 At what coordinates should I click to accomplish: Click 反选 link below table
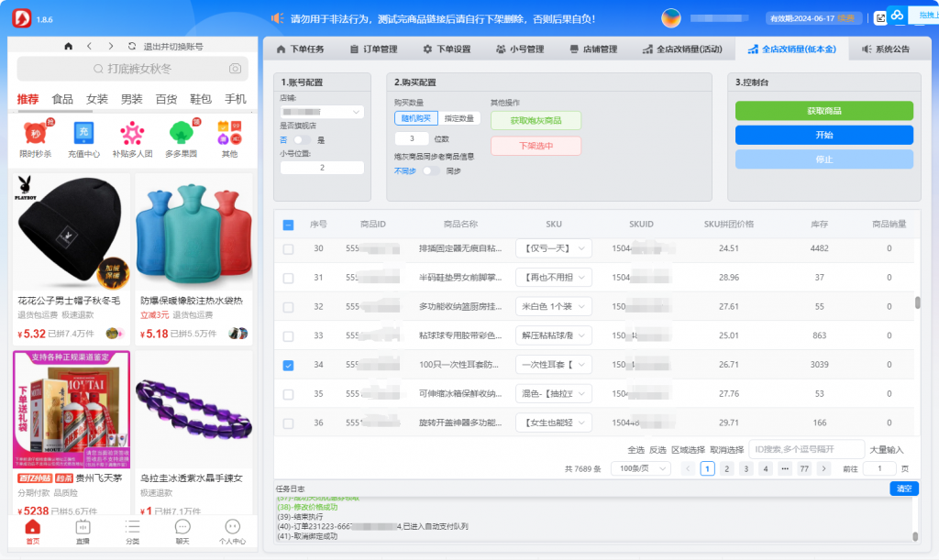pos(657,450)
